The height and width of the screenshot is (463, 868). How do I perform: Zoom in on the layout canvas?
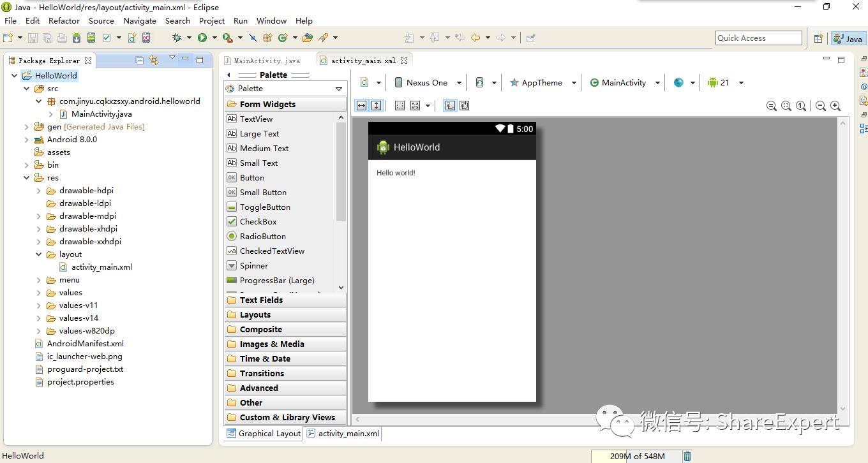coord(835,106)
